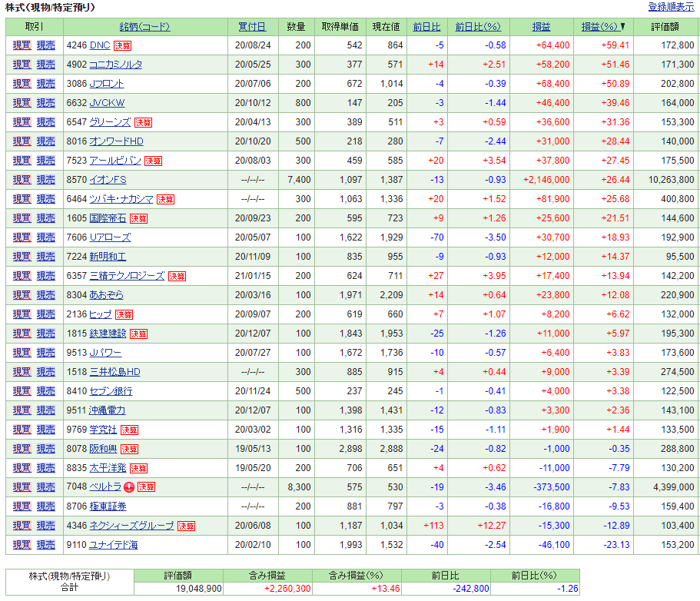Image resolution: width=700 pixels, height=601 pixels.
Task: Sort by 前日比(%) column header
Action: pos(478,27)
